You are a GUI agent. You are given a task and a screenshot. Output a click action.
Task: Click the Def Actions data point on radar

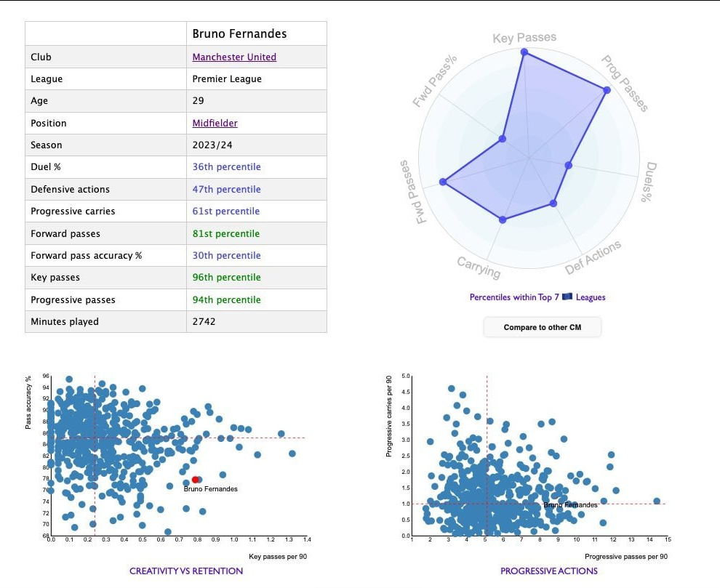pos(553,204)
